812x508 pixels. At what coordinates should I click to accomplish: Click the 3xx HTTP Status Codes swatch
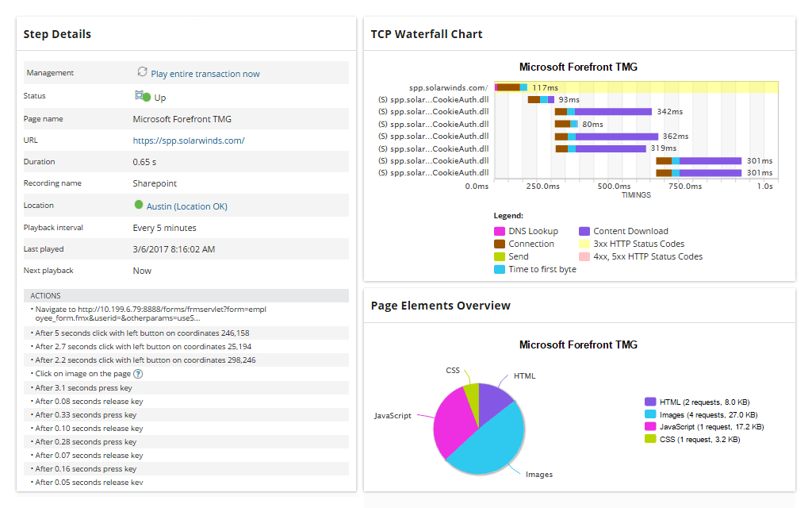[x=584, y=244]
